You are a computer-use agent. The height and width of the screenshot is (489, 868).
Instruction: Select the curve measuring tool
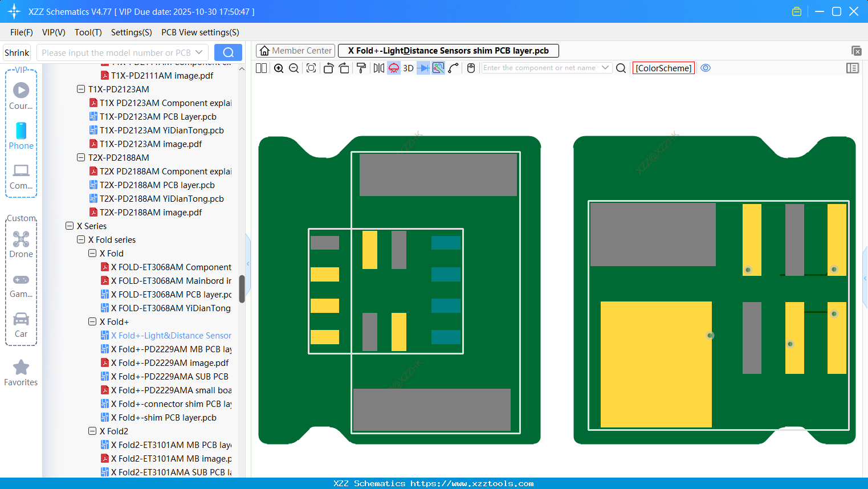click(453, 68)
